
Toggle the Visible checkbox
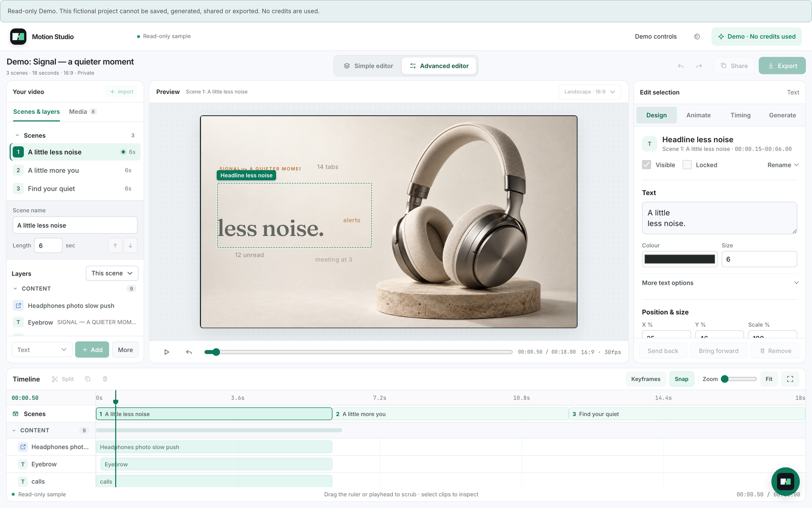(x=647, y=165)
